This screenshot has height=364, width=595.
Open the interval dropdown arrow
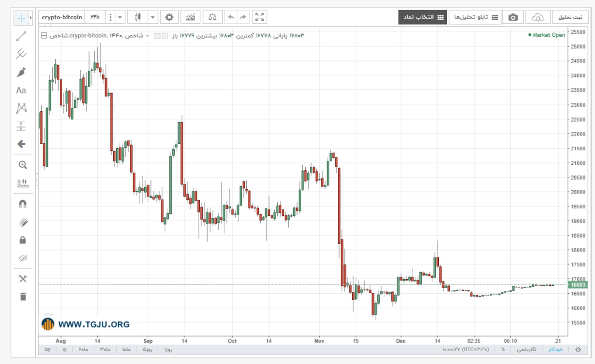pos(120,17)
